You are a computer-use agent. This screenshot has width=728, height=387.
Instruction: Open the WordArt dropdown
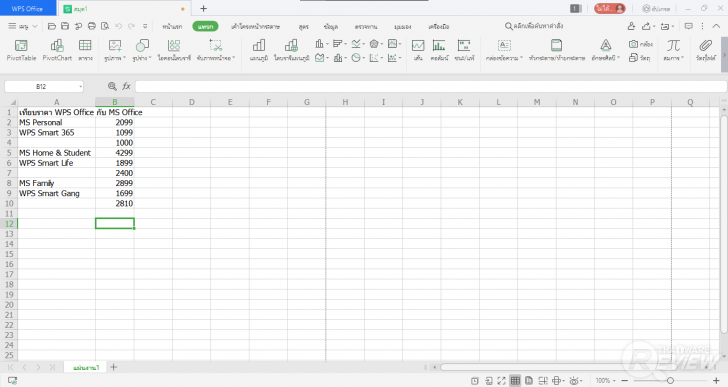click(606, 50)
